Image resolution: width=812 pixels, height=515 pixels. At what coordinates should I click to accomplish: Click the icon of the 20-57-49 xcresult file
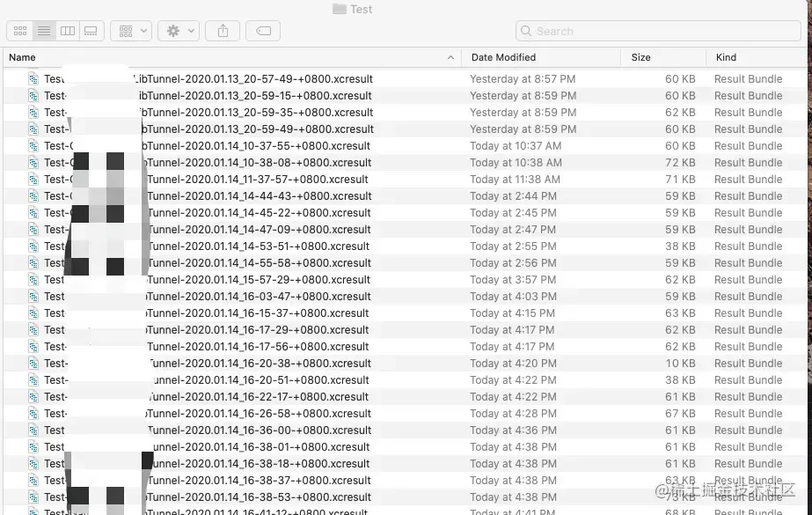(x=33, y=79)
